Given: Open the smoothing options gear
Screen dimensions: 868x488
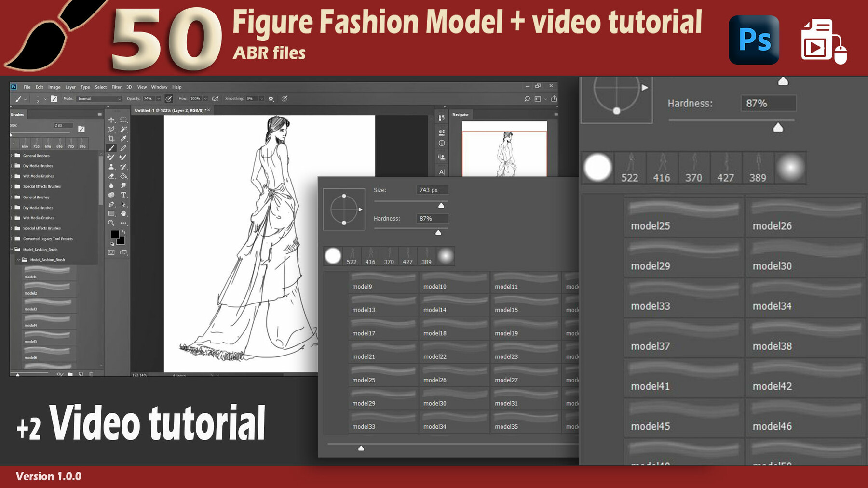Looking at the screenshot, I should [271, 99].
